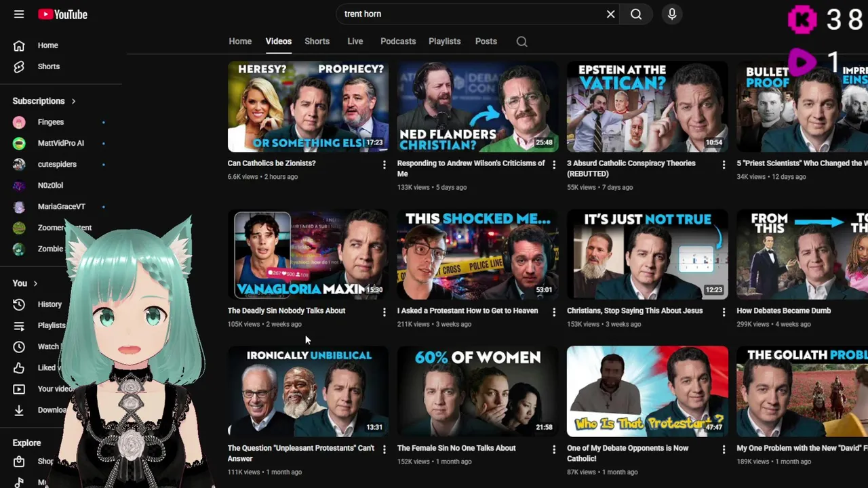Open Christians, Stop Saying This About Jesus
Screen dimensions: 868x488
coord(635,310)
